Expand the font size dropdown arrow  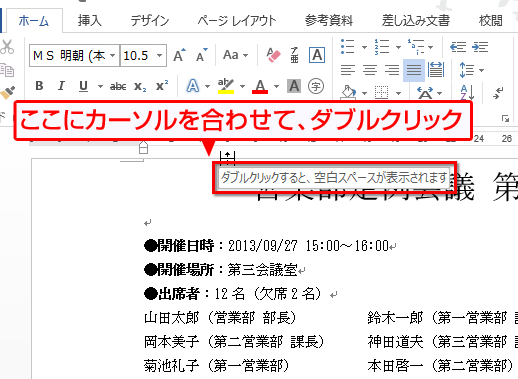160,55
